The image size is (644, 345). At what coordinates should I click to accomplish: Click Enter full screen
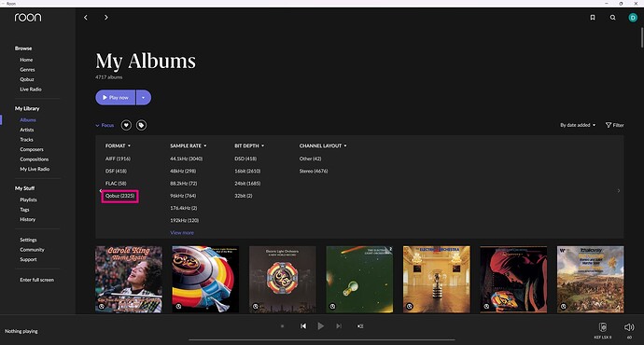point(37,280)
